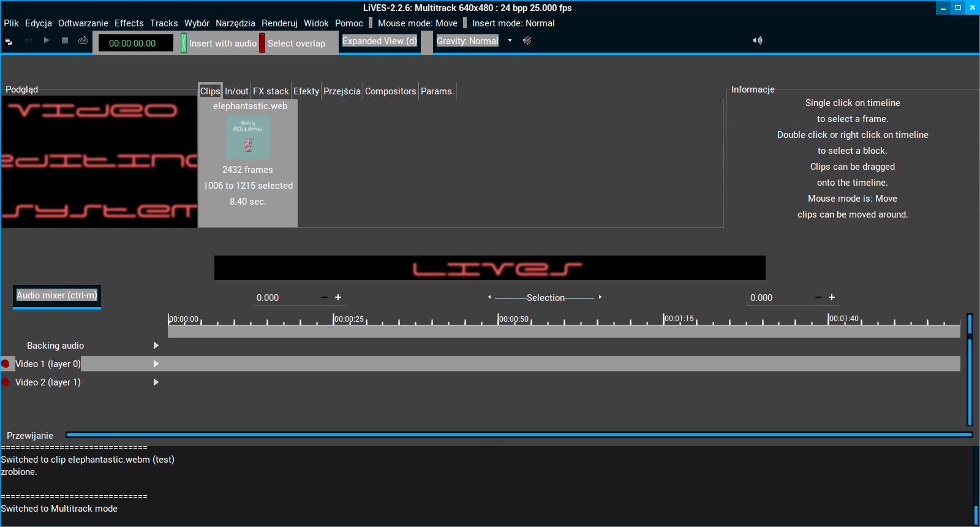Stop playback with the Stop button
980x527 pixels.
pos(65,40)
